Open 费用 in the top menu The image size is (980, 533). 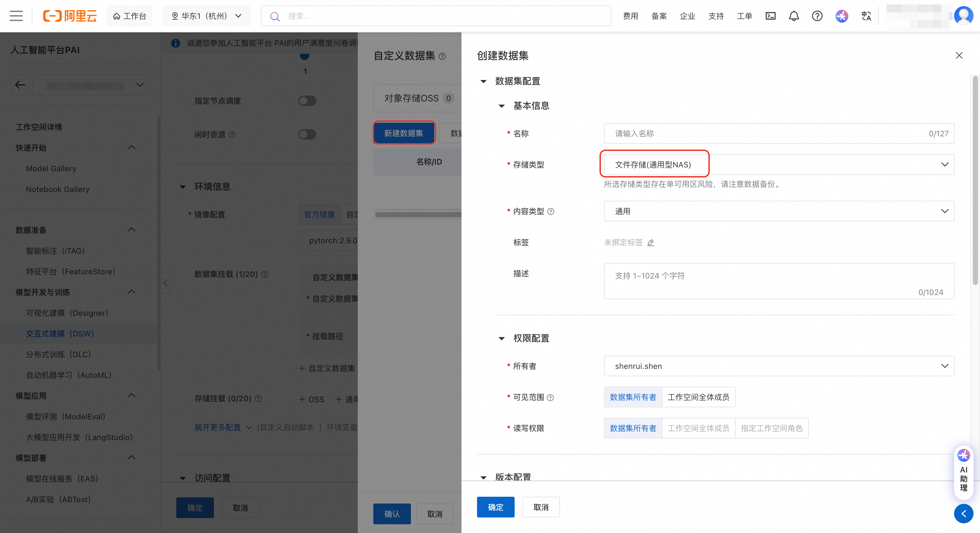coord(630,16)
